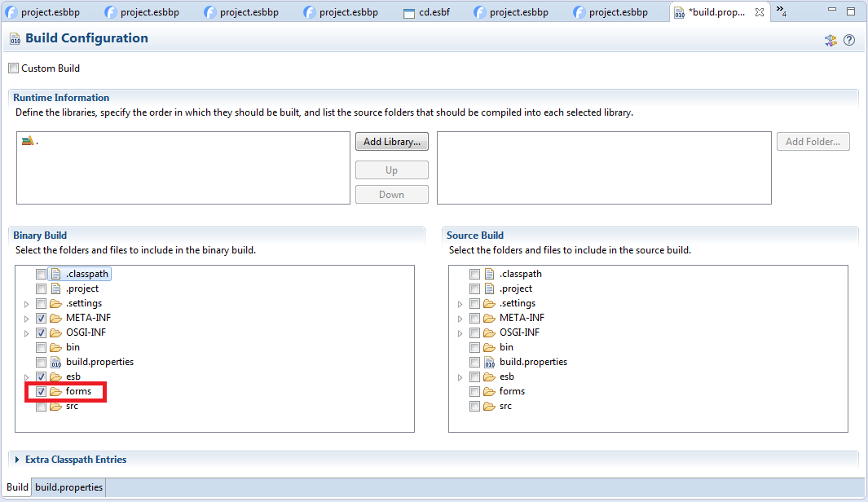
Task: Expand META-INF folder in Binary Build tree
Action: pyautogui.click(x=26, y=319)
